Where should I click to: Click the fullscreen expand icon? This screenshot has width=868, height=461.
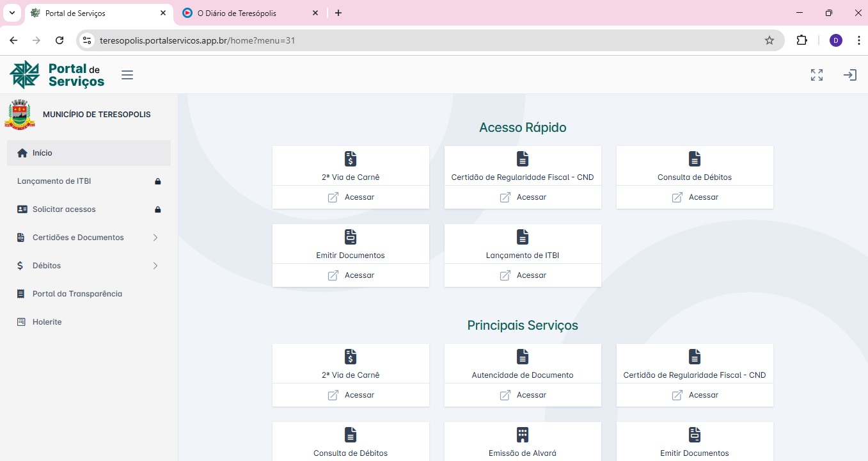816,75
